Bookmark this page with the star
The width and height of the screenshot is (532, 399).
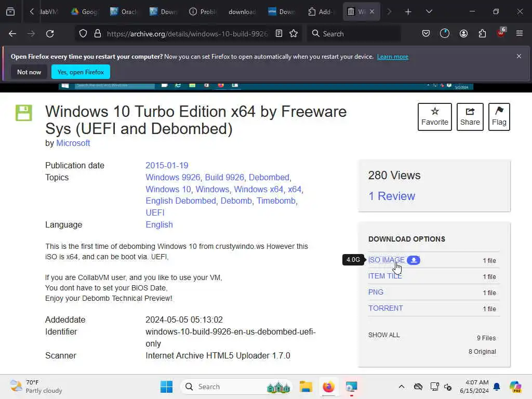[294, 34]
